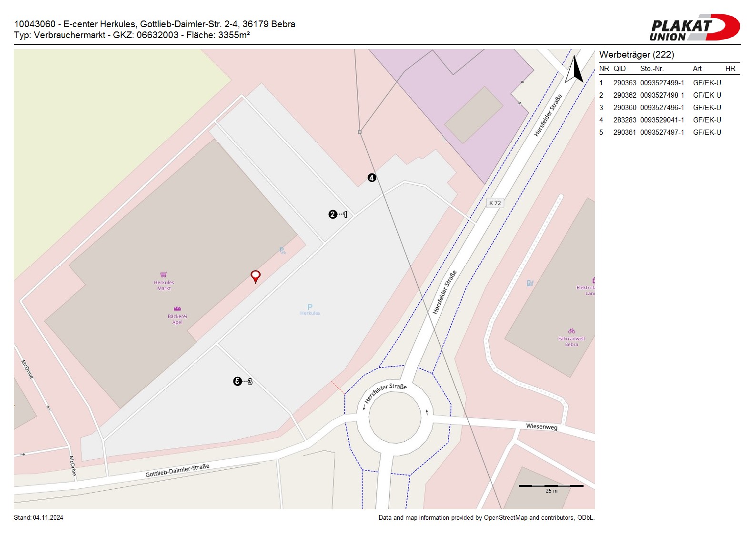Click the OpenStreetMap attribution text

tap(486, 518)
